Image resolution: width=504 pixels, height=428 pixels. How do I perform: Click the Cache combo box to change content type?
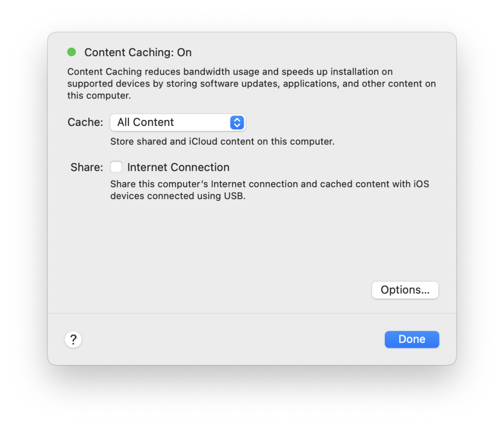tap(177, 122)
